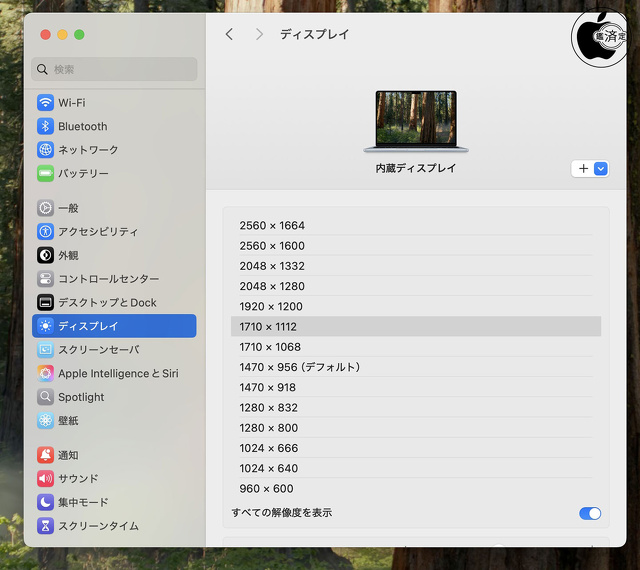Viewport: 640px width, 570px height.
Task: Open the 通知 bell icon
Action: click(45, 455)
